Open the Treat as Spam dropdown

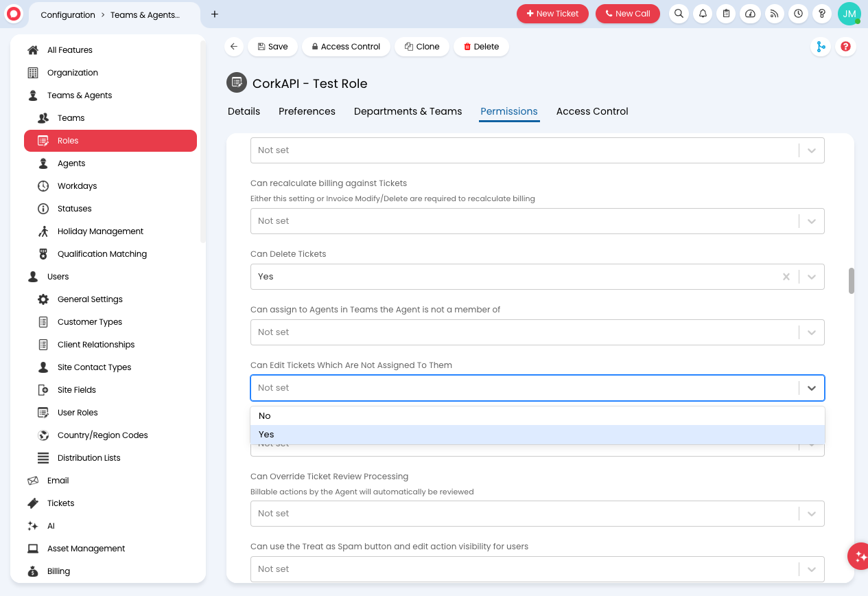coord(537,569)
